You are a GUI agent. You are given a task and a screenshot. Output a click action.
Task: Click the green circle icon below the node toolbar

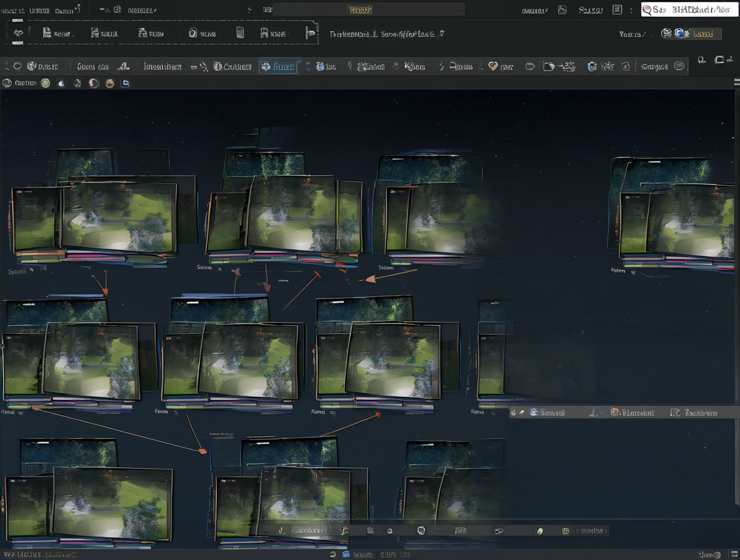click(45, 83)
